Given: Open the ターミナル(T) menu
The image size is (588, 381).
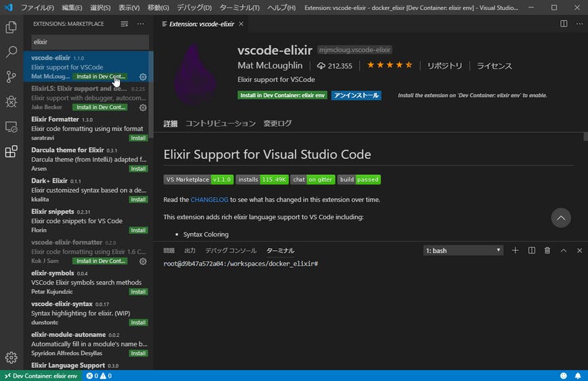Looking at the screenshot, I should 239,7.
